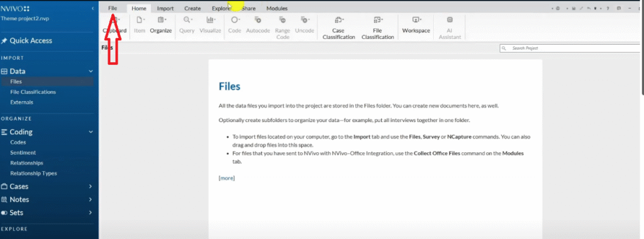644x239 pixels.
Task: Switch to the Import ribbon tab
Action: [165, 8]
